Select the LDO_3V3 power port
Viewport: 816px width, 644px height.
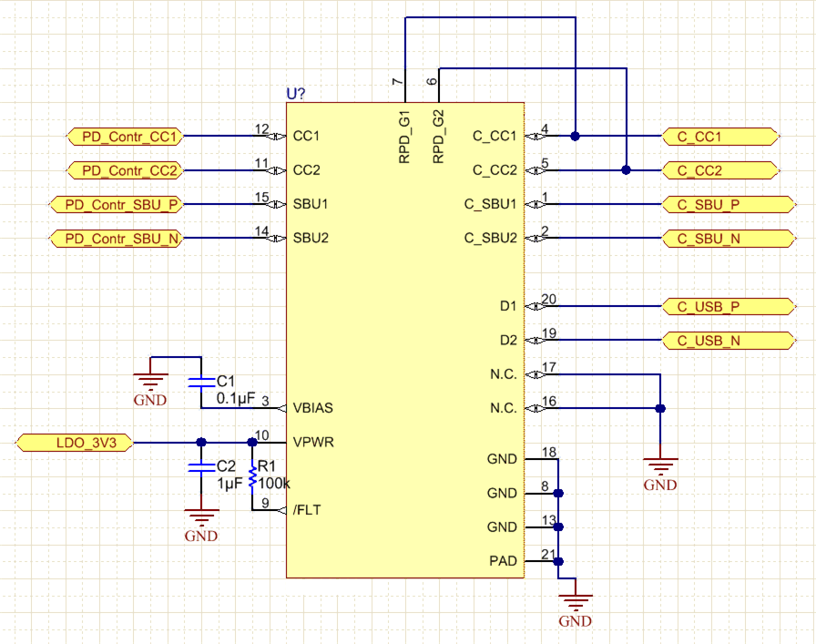coord(73,444)
